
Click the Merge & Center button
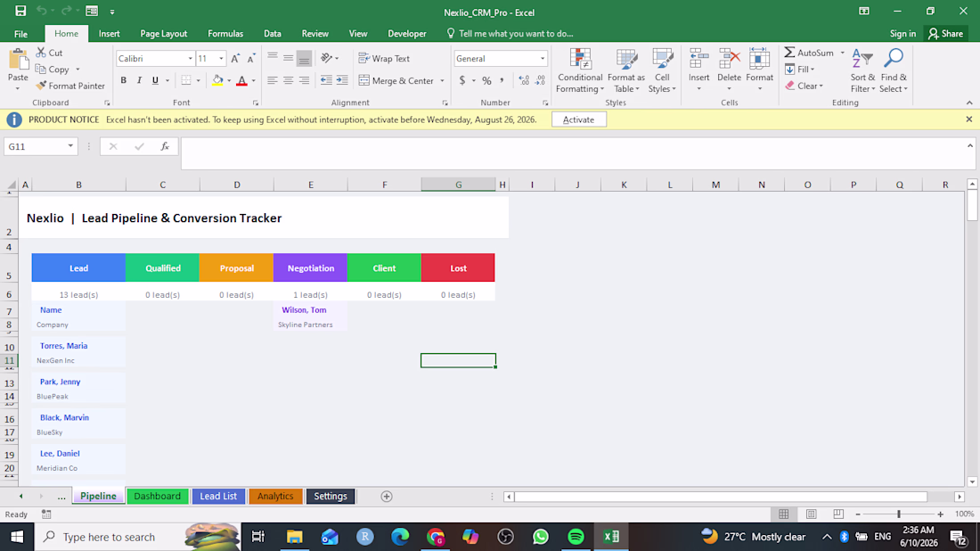pos(396,80)
